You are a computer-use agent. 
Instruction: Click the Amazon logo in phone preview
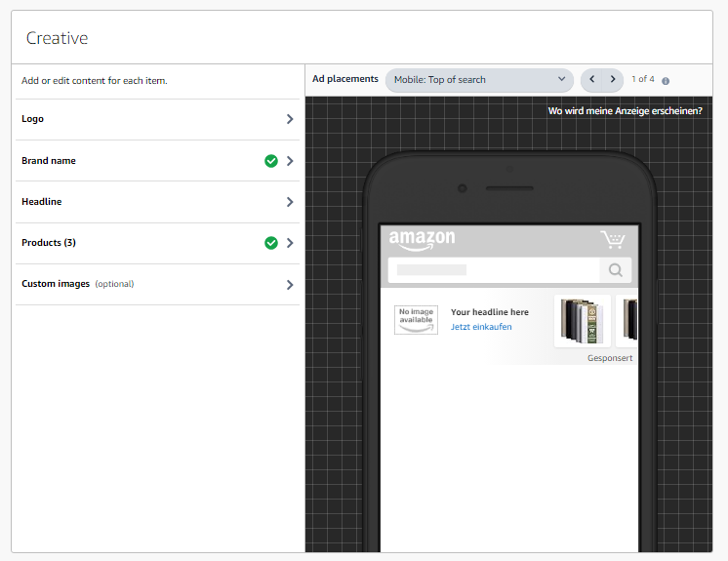(x=422, y=239)
